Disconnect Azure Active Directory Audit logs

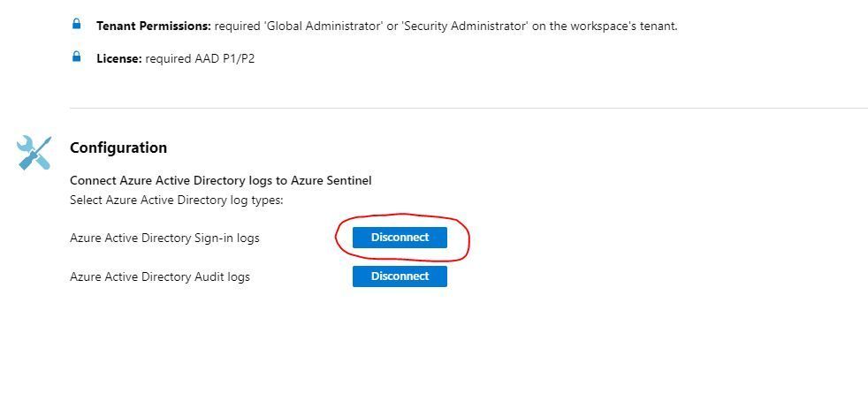(400, 276)
